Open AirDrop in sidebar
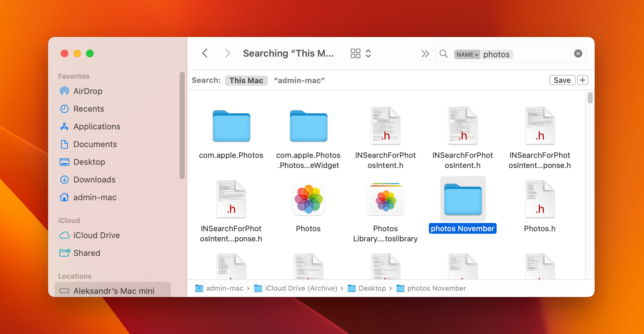The width and height of the screenshot is (644, 334). (x=87, y=91)
